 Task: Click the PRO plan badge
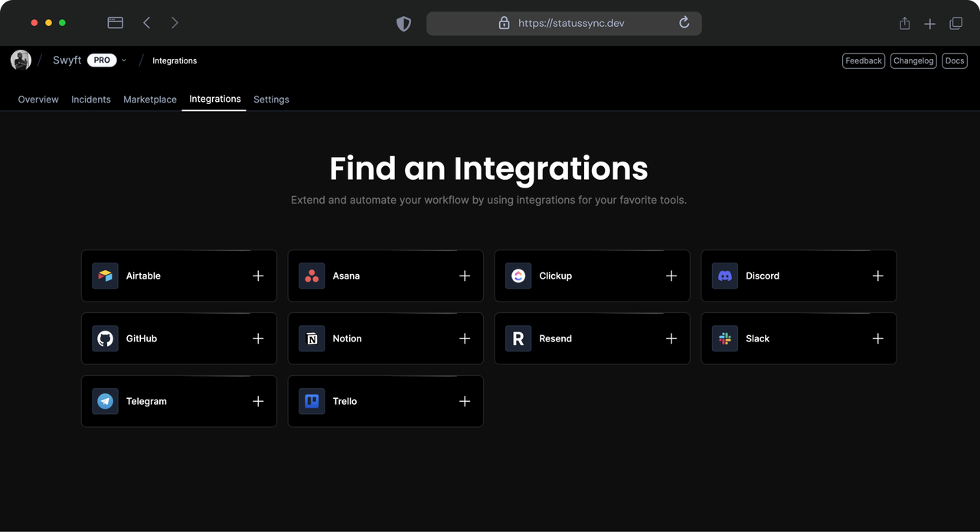[x=102, y=60]
